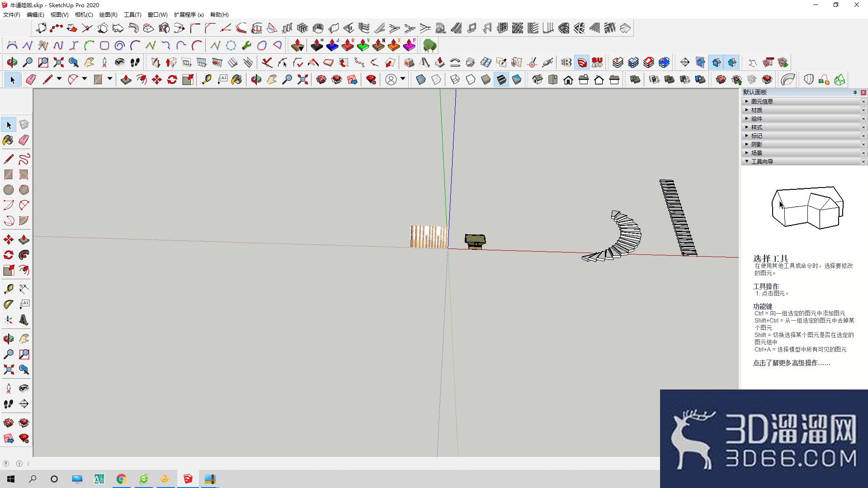Switch to the Front view house icon
The width and height of the screenshot is (868, 488).
point(568,80)
